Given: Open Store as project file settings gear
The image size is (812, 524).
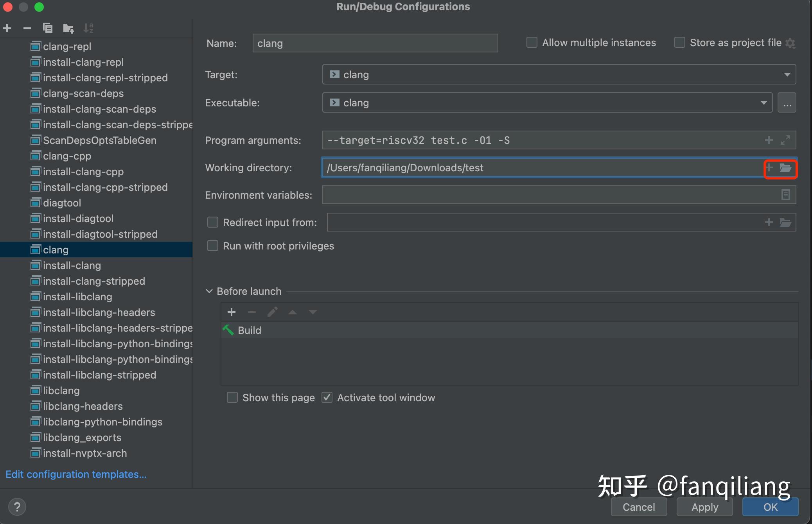Looking at the screenshot, I should point(790,43).
